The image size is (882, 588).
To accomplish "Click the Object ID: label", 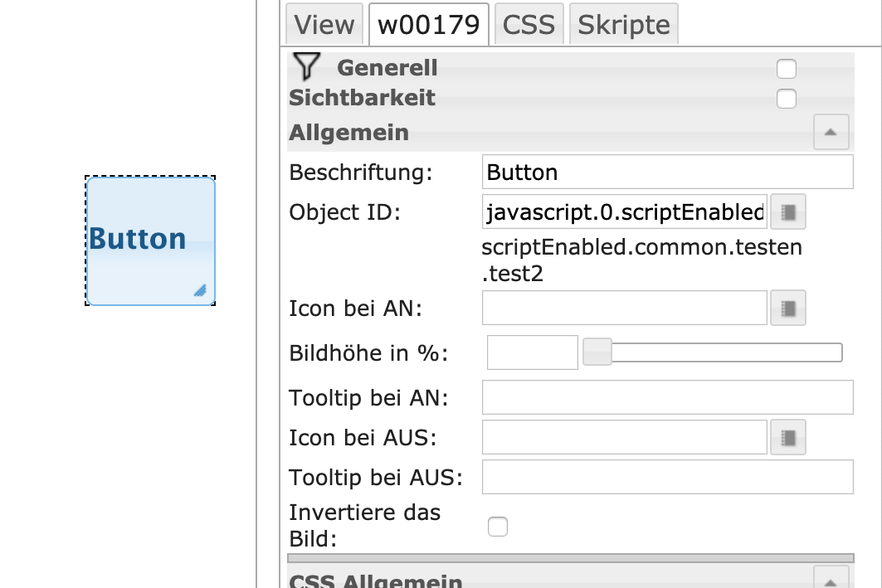I will click(345, 212).
